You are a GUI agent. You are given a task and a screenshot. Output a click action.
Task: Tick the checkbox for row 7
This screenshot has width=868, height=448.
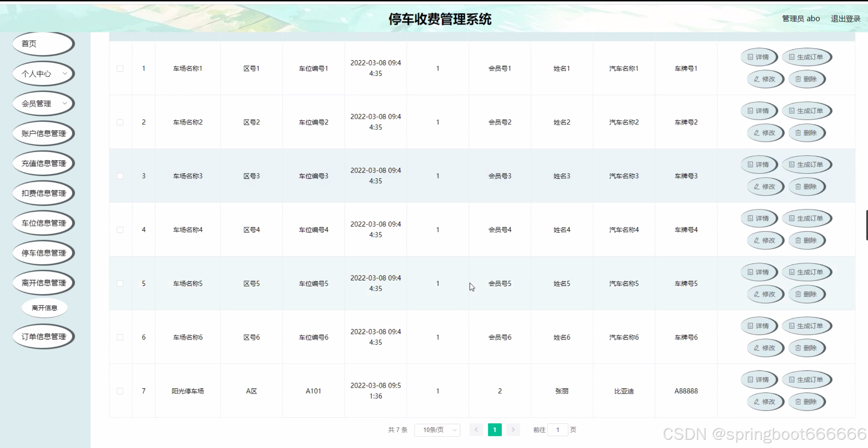point(120,391)
